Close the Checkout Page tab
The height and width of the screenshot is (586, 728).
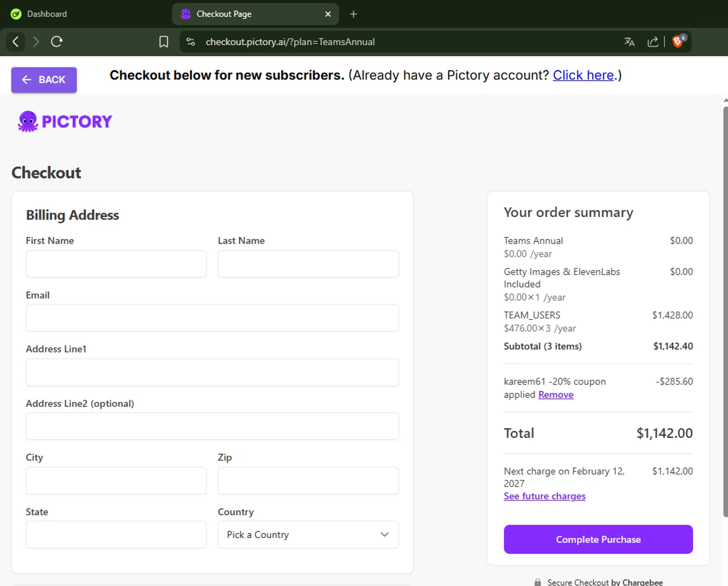(328, 14)
